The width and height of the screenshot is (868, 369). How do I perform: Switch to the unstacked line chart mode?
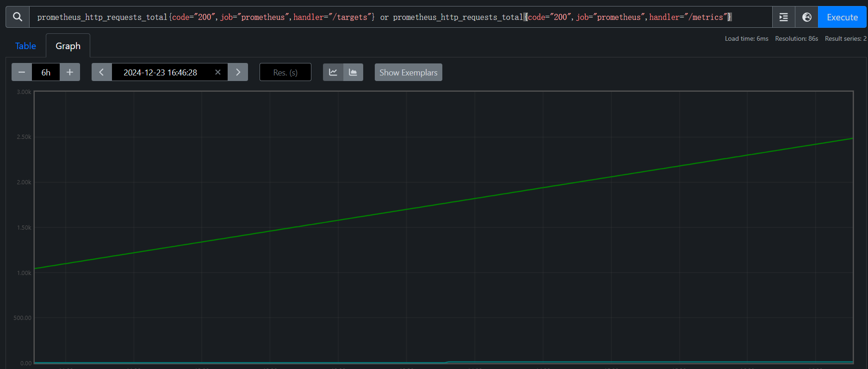333,72
